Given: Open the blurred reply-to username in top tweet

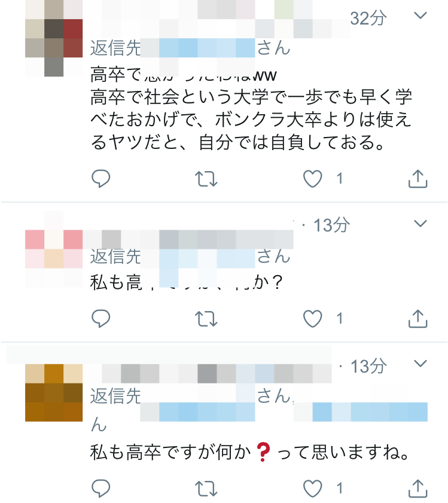Looking at the screenshot, I should click(x=198, y=48).
